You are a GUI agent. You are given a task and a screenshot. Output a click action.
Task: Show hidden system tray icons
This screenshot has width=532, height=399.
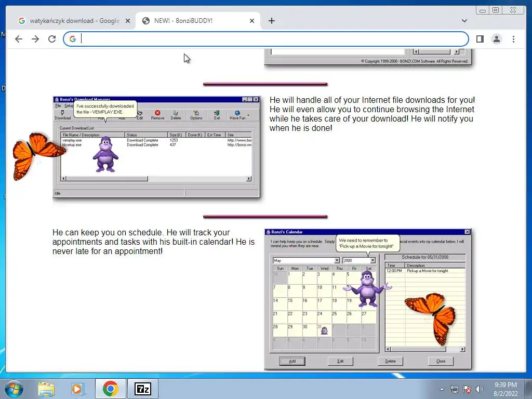coord(442,389)
